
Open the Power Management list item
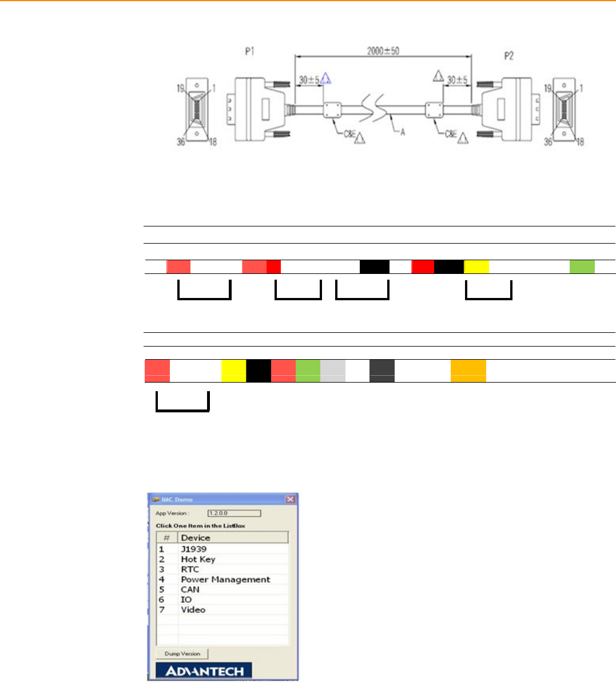222,579
